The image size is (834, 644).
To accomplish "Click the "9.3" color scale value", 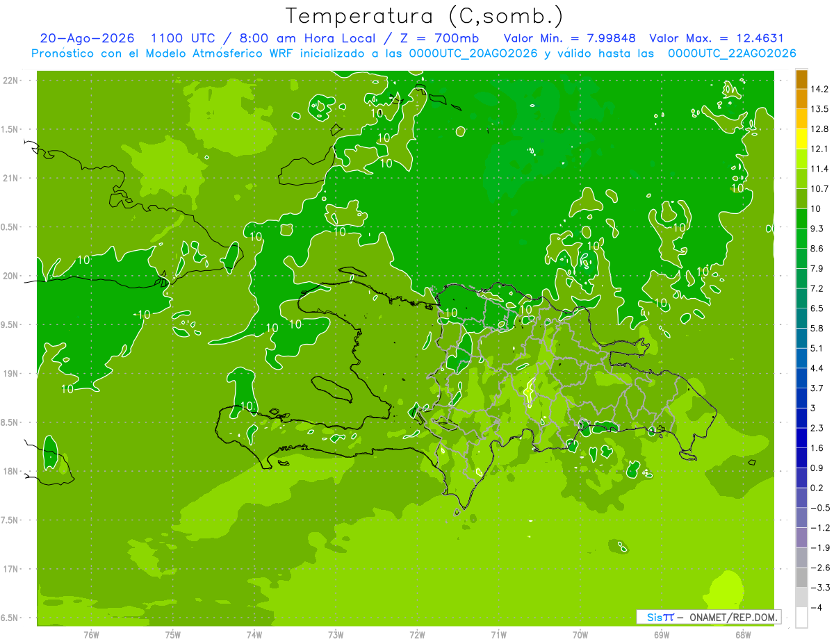I will click(817, 229).
